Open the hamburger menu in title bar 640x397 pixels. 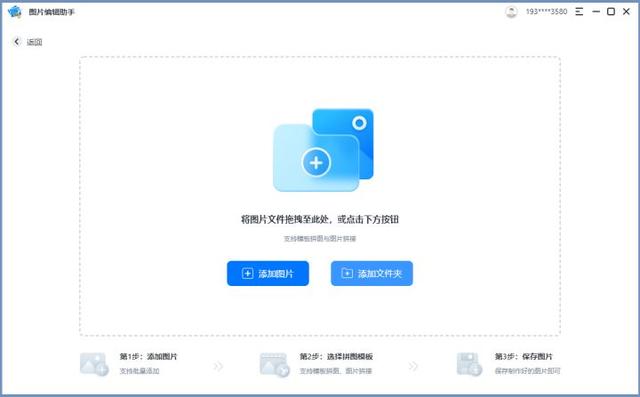tap(579, 12)
